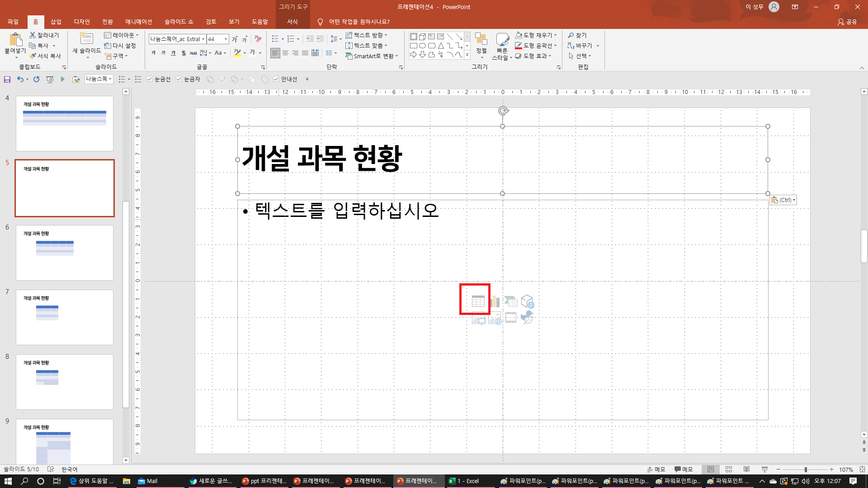The height and width of the screenshot is (488, 868).
Task: Toggle the 눈금선 gridlines checkbox
Action: (x=150, y=80)
